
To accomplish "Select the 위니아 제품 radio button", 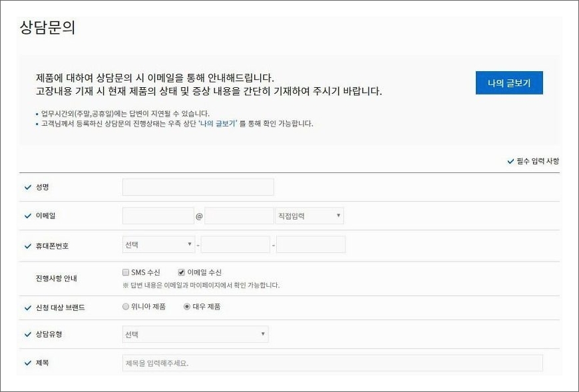I will [125, 307].
